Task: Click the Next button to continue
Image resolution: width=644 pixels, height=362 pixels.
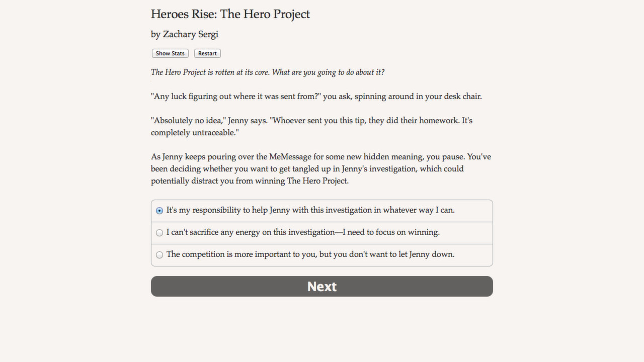Action: click(321, 286)
